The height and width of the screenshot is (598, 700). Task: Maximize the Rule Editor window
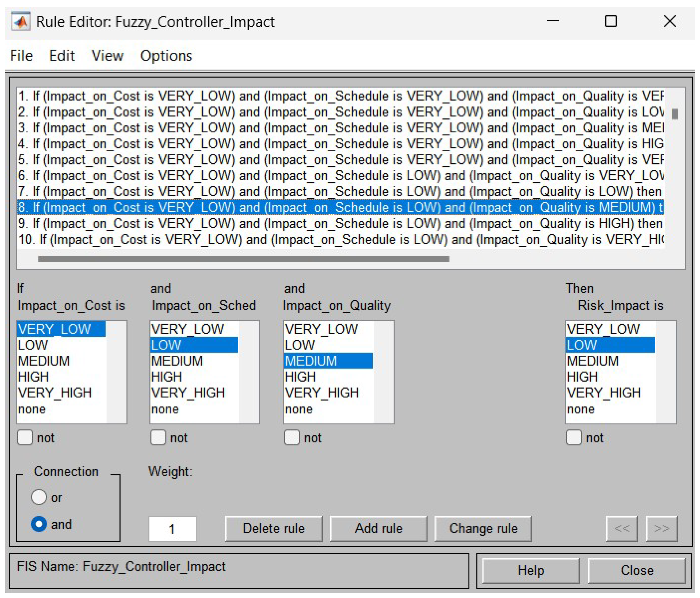pos(611,21)
